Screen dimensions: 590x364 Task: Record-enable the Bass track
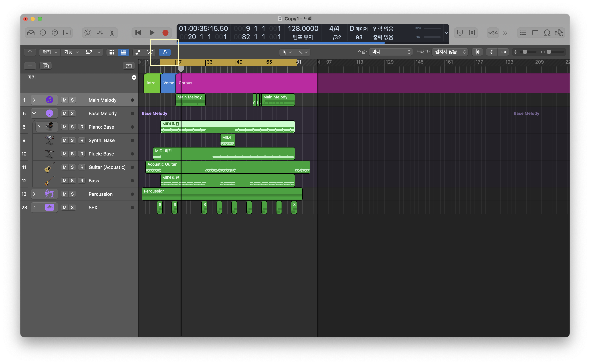[x=82, y=181]
